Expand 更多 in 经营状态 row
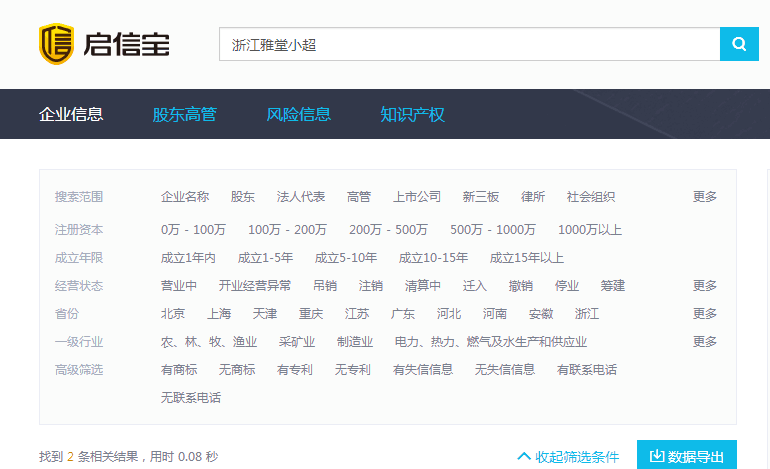This screenshot has width=770, height=469. (705, 286)
